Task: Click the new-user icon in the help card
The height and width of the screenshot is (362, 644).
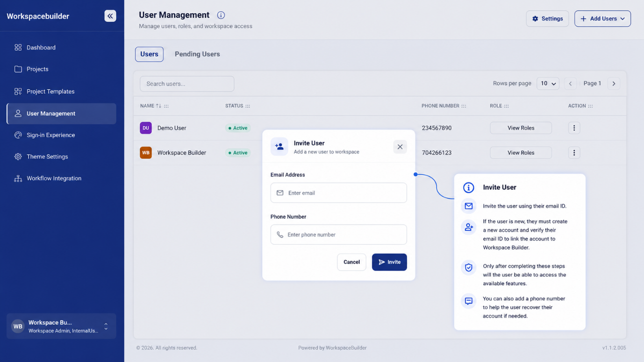Action: (469, 227)
